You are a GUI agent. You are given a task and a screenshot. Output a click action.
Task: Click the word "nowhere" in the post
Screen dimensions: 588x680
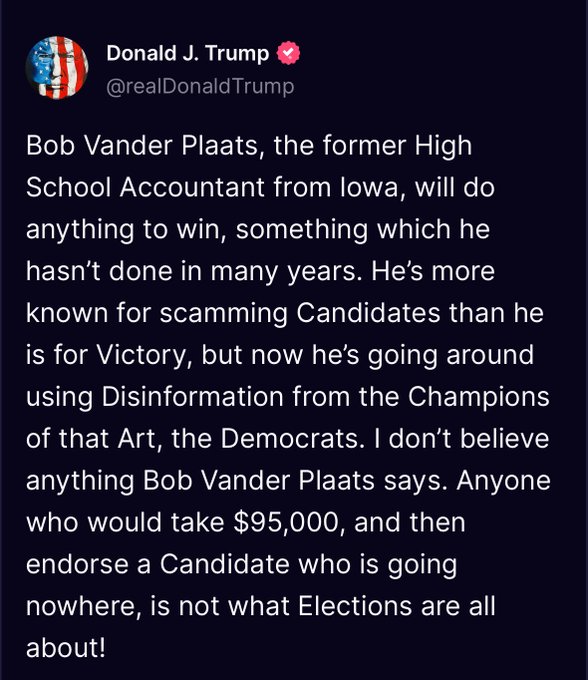click(81, 607)
